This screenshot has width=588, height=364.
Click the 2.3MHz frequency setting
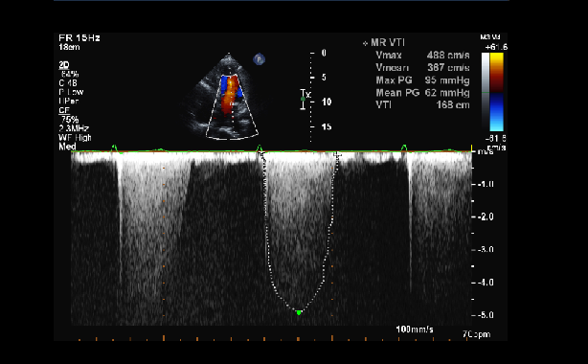coord(74,128)
